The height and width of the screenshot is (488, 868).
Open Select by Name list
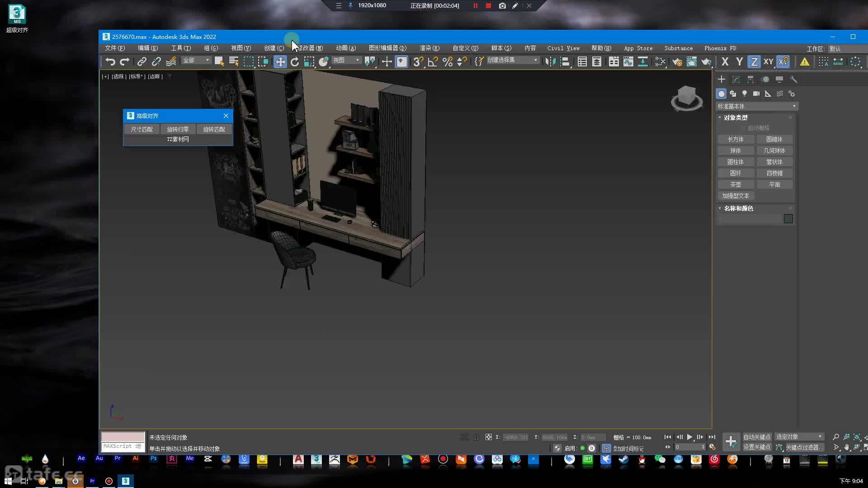pyautogui.click(x=234, y=62)
